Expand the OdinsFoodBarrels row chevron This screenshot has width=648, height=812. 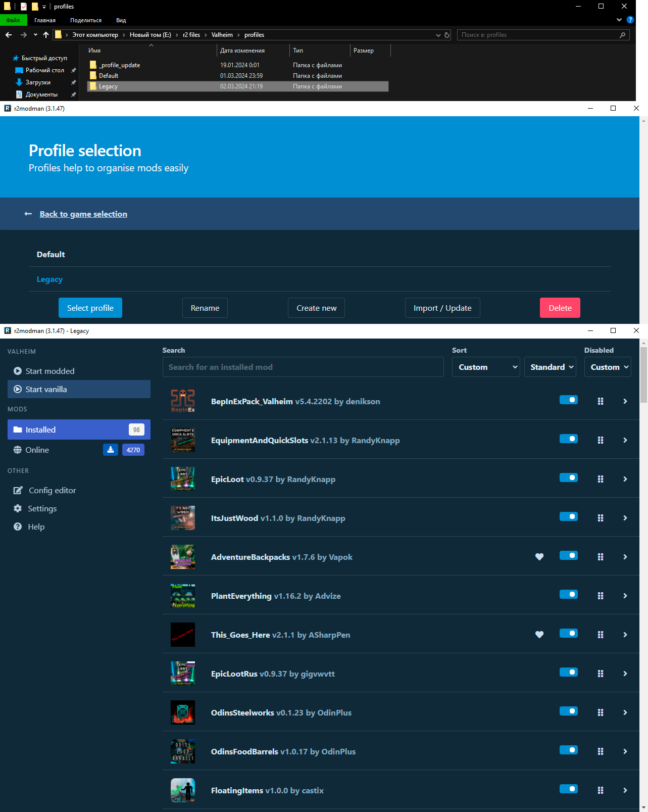tap(625, 751)
